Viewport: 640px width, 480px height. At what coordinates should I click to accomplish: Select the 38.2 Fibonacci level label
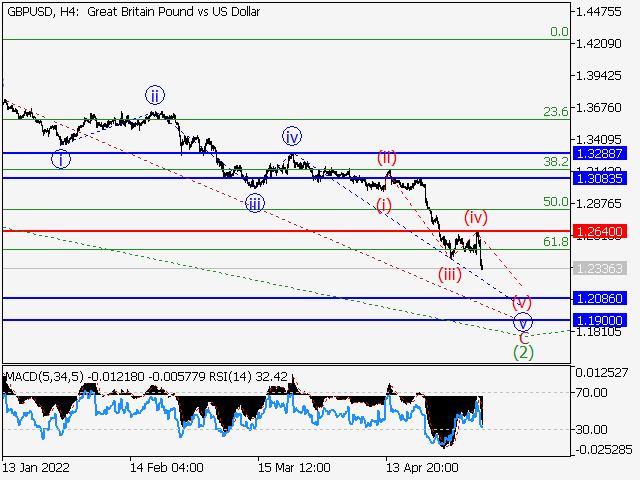tap(556, 162)
